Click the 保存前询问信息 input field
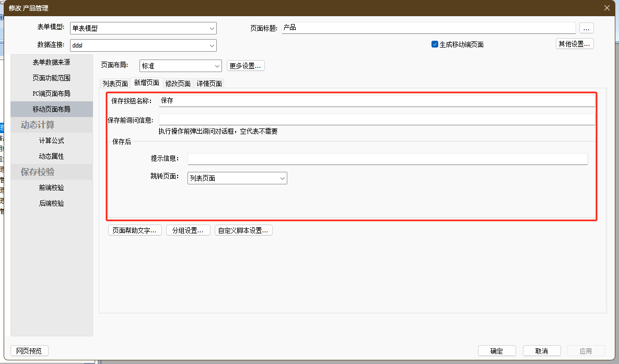619x364 pixels. [x=376, y=120]
